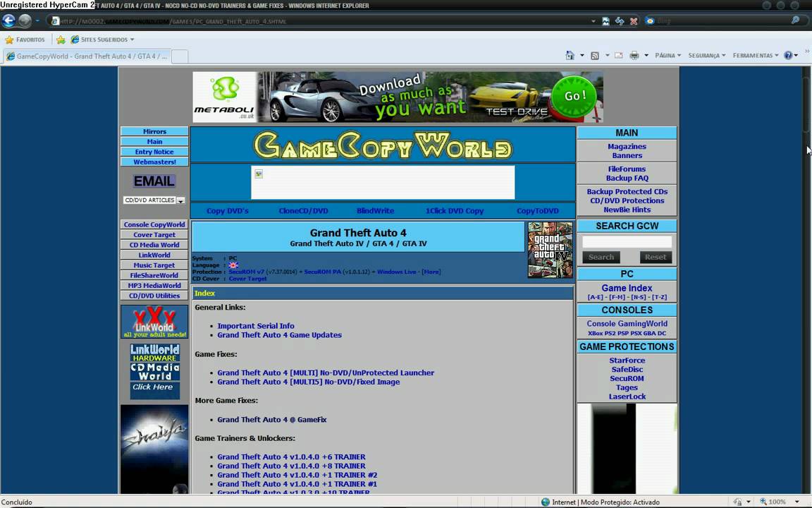Open the Print dropdown arrow
The height and width of the screenshot is (508, 812).
point(646,56)
